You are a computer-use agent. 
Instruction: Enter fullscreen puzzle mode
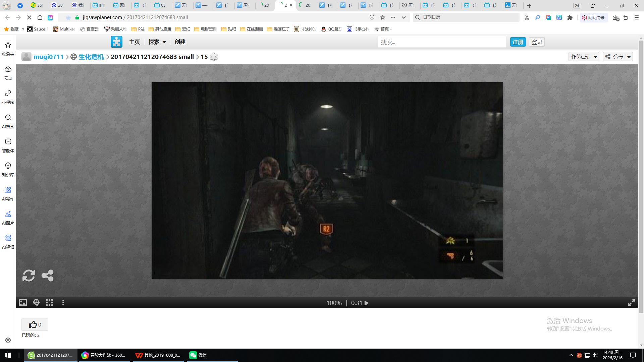click(x=631, y=303)
